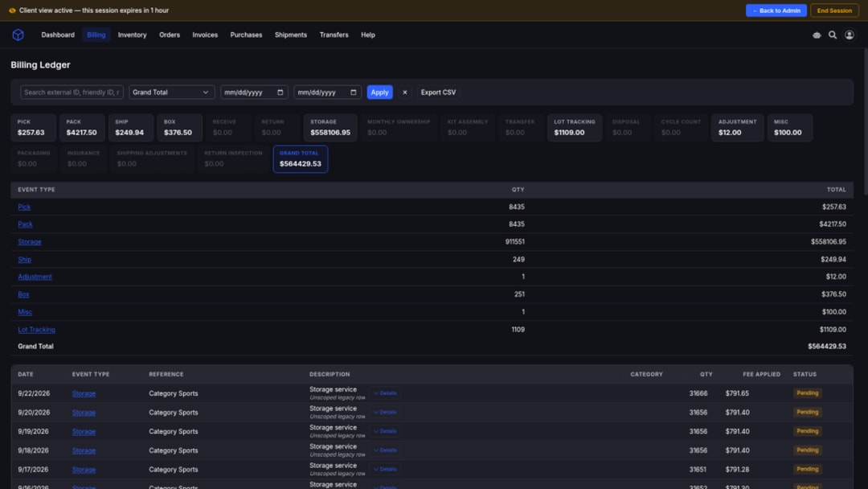Open the second date field calendar icon
Image resolution: width=868 pixels, height=489 pixels.
353,92
